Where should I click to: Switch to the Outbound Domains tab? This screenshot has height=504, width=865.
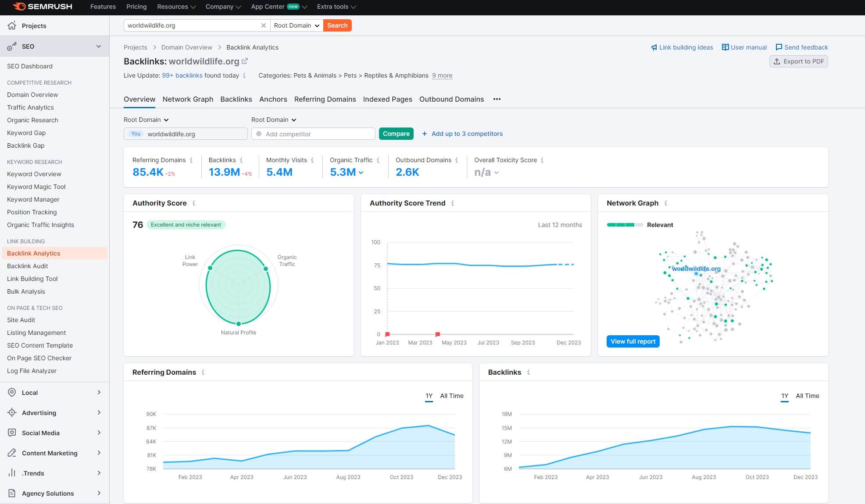coord(451,99)
